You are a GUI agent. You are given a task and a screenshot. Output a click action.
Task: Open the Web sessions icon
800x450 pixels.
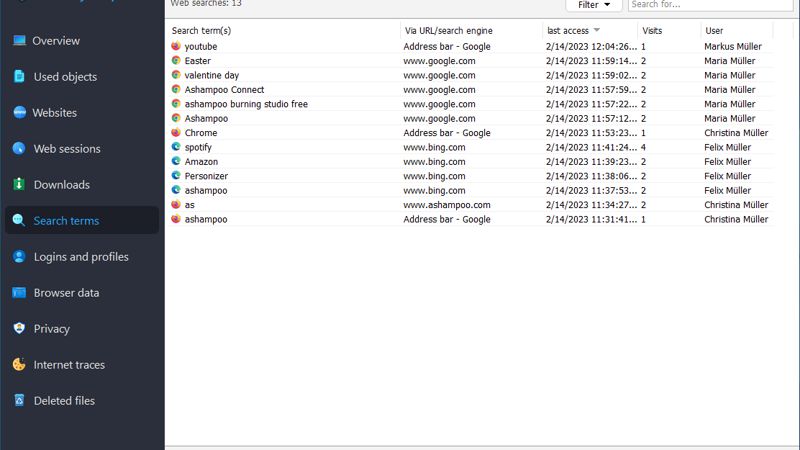pos(19,148)
